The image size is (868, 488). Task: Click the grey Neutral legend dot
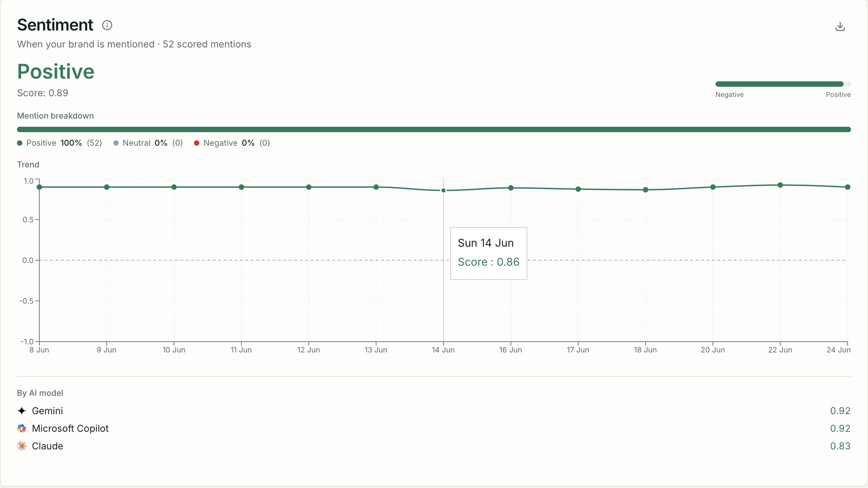[x=116, y=143]
